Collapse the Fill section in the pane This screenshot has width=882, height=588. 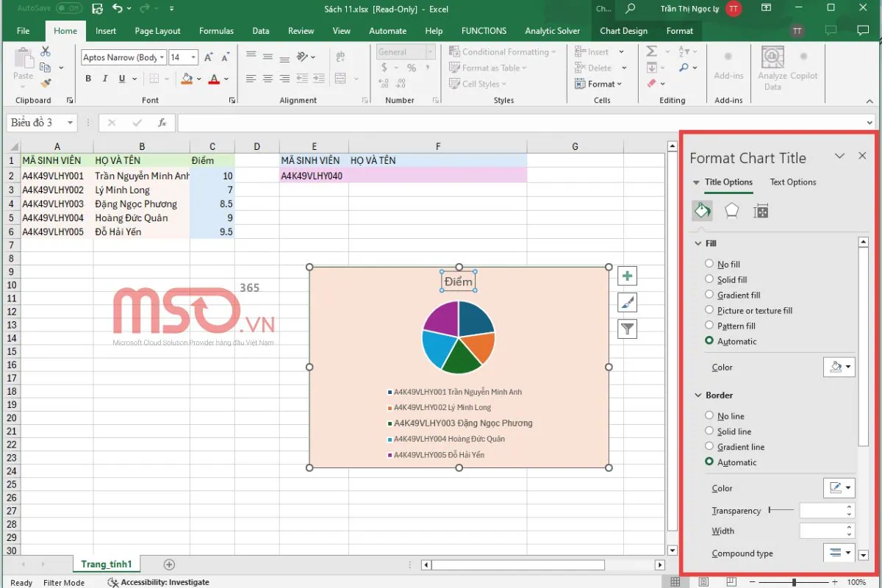pos(698,243)
